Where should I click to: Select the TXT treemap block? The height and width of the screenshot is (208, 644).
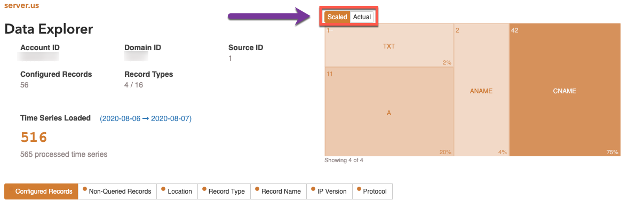pos(389,45)
